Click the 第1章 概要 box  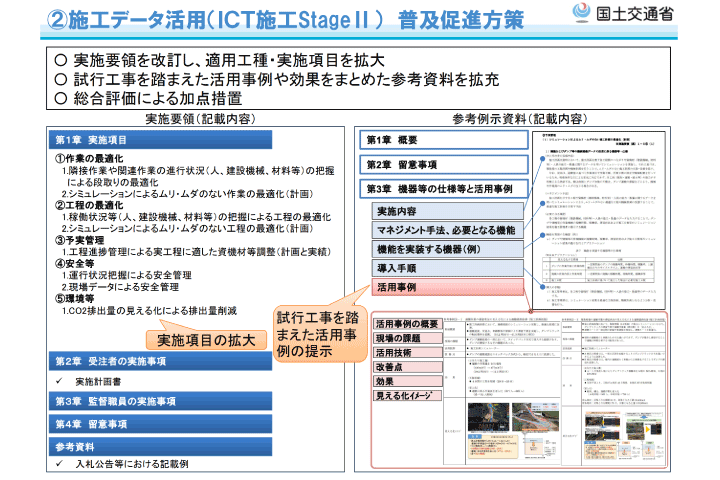pyautogui.click(x=444, y=140)
